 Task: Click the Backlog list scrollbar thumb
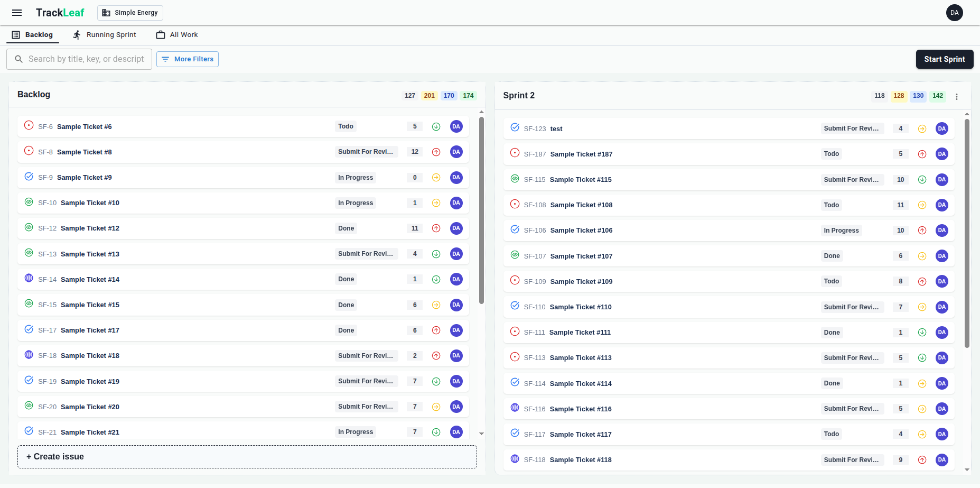coord(481,210)
